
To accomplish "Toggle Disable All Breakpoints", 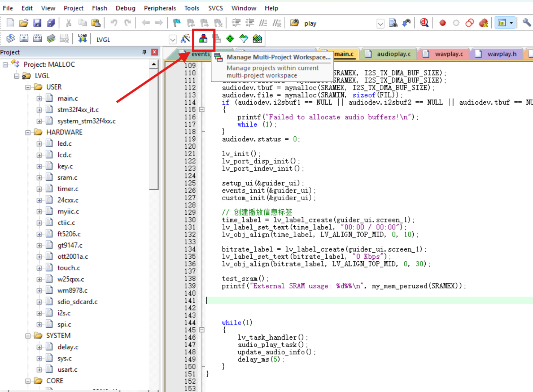I will (x=469, y=23).
